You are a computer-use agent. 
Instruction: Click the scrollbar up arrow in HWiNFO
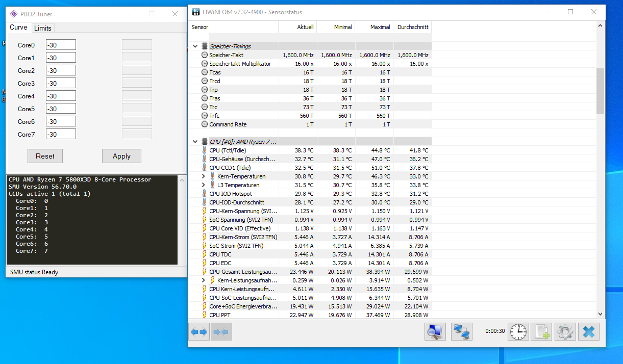click(600, 26)
